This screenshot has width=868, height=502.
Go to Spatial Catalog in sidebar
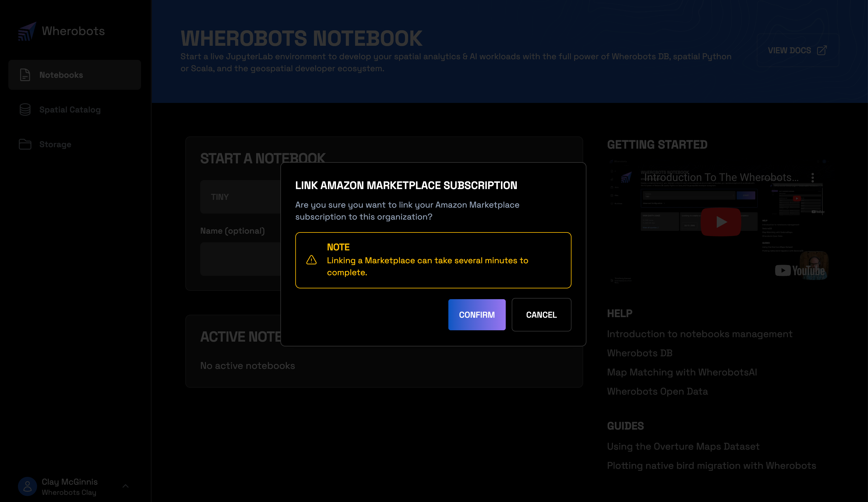[70, 109]
